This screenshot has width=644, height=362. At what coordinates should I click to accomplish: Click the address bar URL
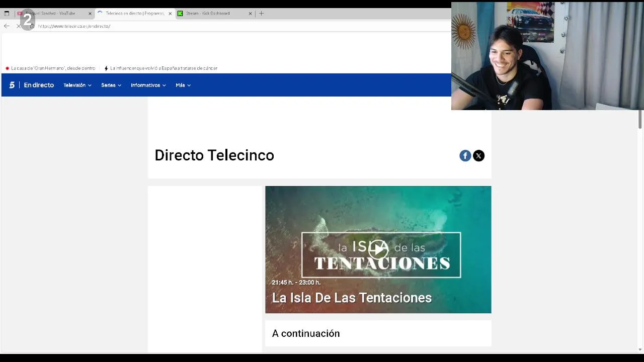pos(74,26)
